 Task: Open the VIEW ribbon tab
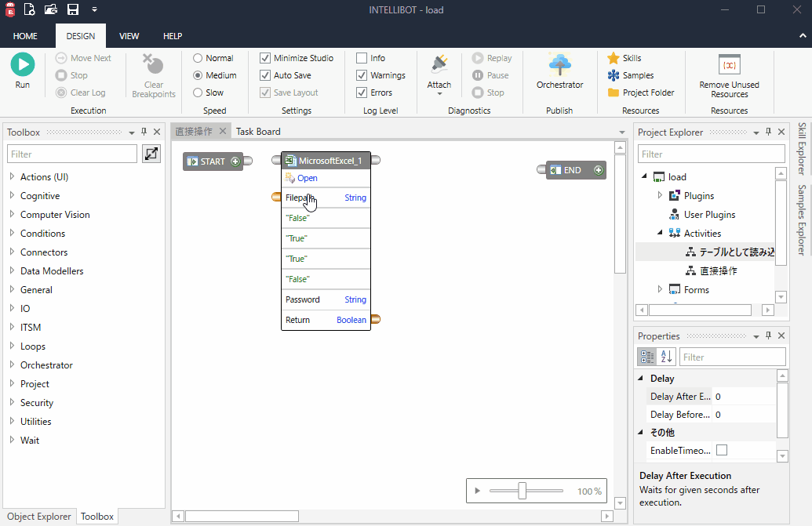pyautogui.click(x=129, y=35)
